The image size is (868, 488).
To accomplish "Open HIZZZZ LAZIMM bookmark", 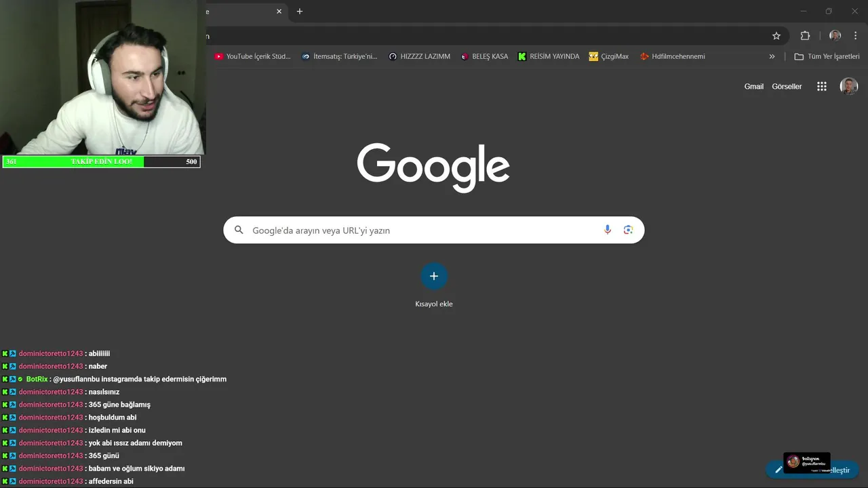I will [x=419, y=56].
